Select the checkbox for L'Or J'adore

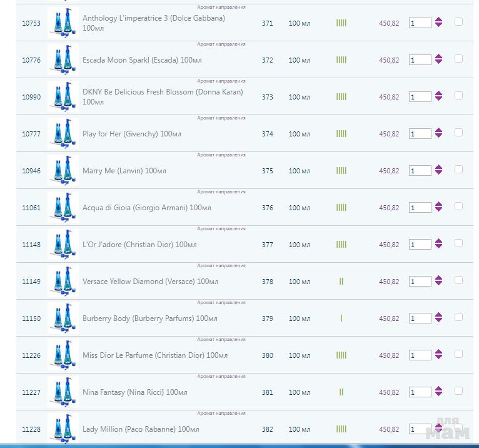[458, 243]
